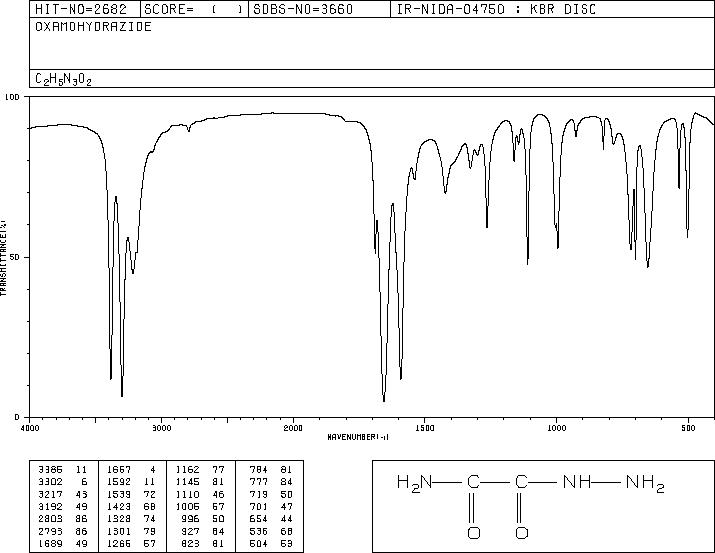
Task: Click the WAVENUMBER axis title
Action: pos(358,437)
